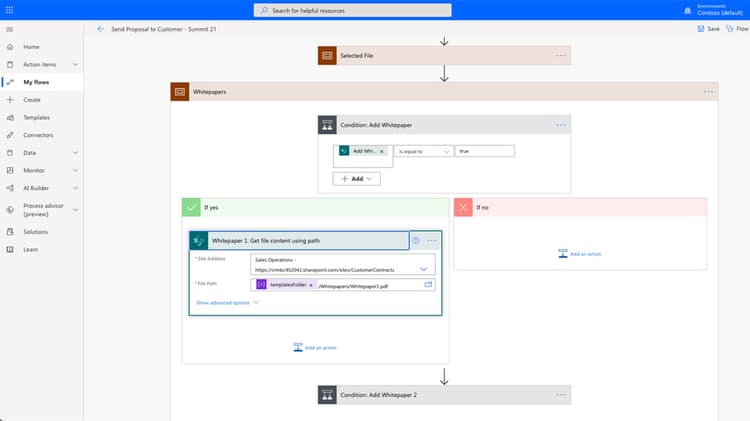Open the Flow checker icon

pos(730,29)
